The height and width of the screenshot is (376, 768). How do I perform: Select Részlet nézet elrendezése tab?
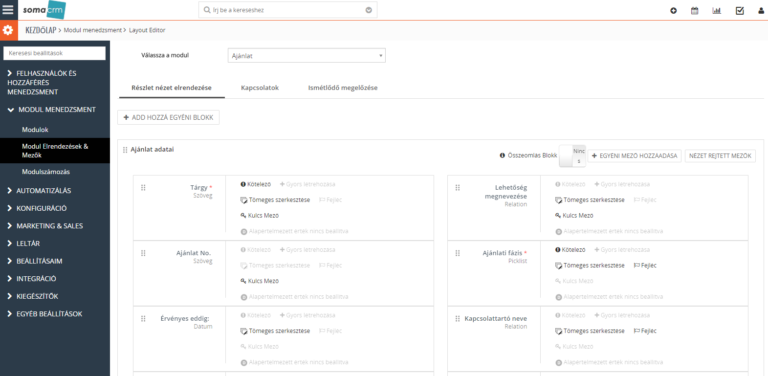(x=171, y=88)
